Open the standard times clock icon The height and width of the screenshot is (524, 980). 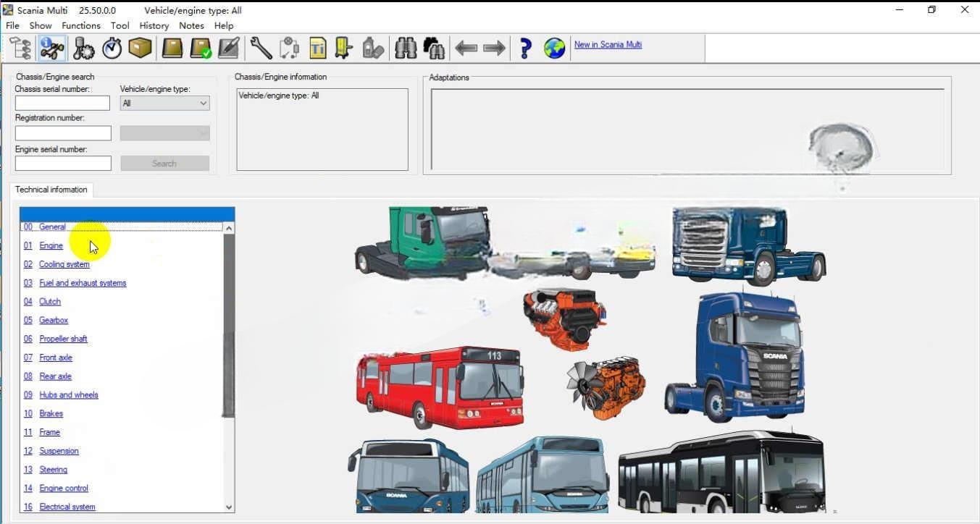pos(111,47)
